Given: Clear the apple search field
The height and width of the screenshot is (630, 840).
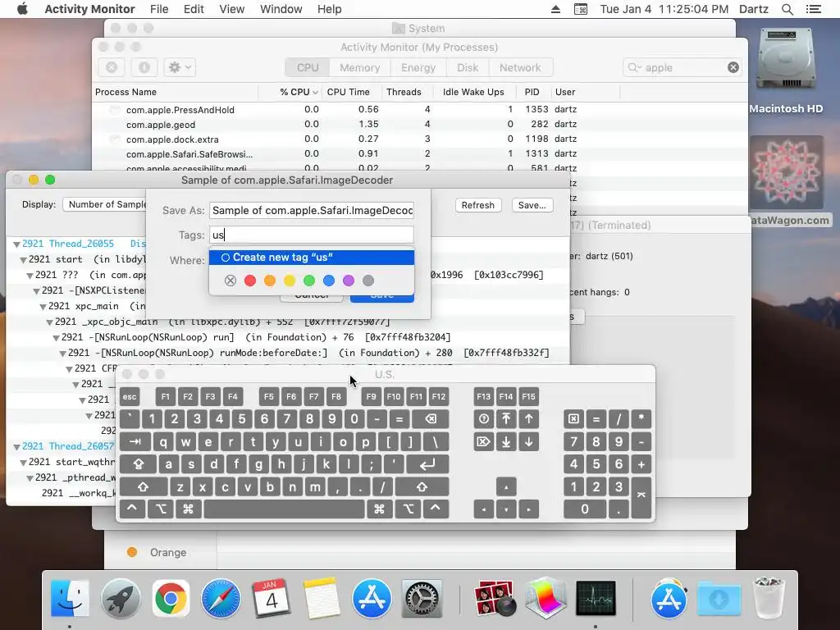Looking at the screenshot, I should 733,67.
